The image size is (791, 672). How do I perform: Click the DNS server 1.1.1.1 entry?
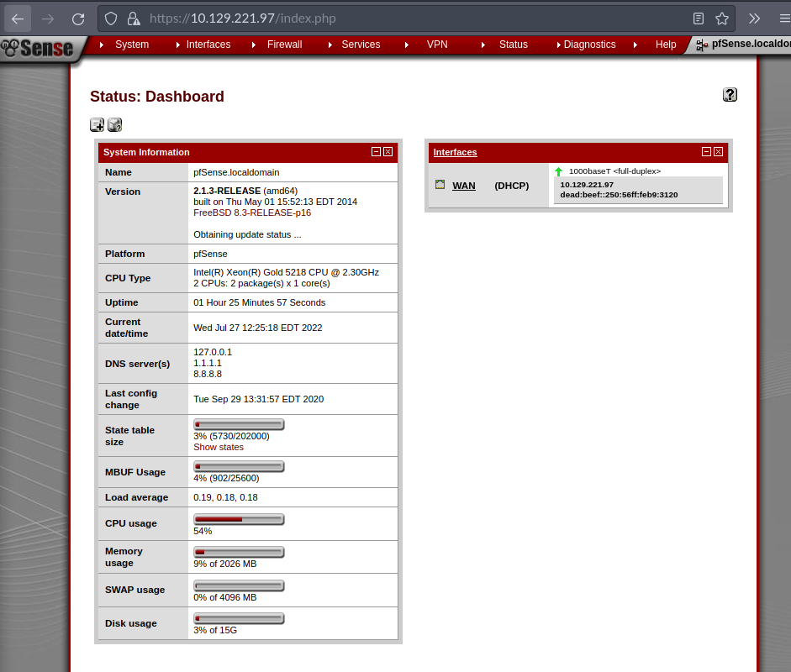tap(208, 363)
